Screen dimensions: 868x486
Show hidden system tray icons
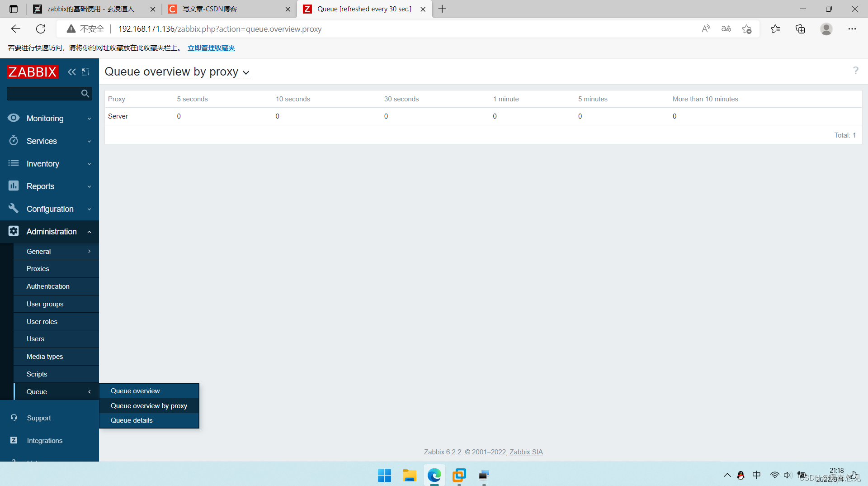[727, 475]
